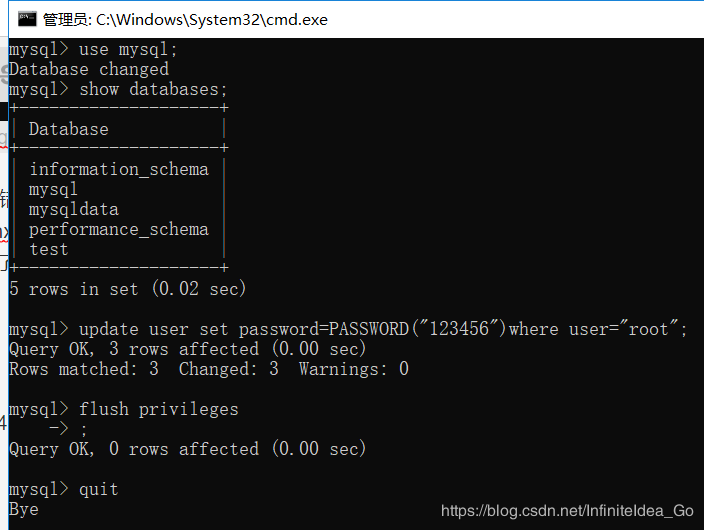Select the information_schema row
This screenshot has height=530, width=704.
point(119,169)
